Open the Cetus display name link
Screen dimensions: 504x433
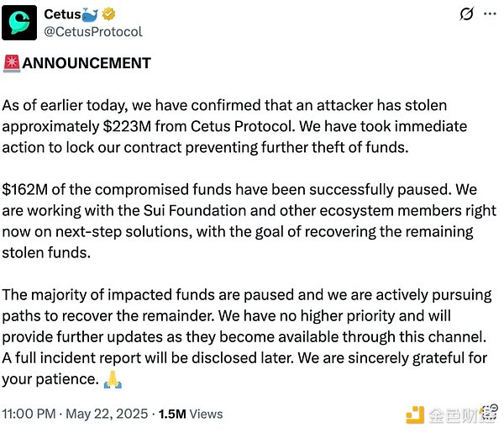pos(62,14)
